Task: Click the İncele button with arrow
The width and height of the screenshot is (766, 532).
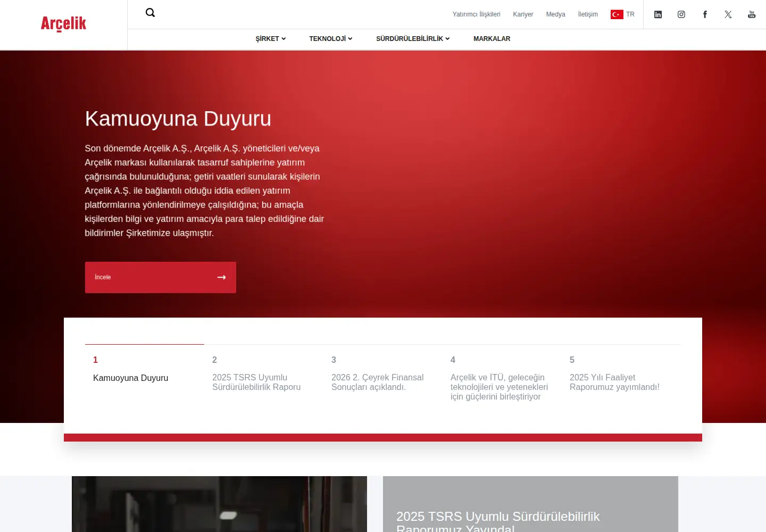Action: [161, 277]
